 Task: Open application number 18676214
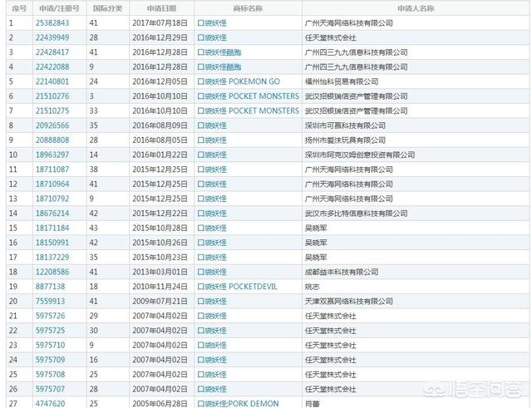click(52, 213)
